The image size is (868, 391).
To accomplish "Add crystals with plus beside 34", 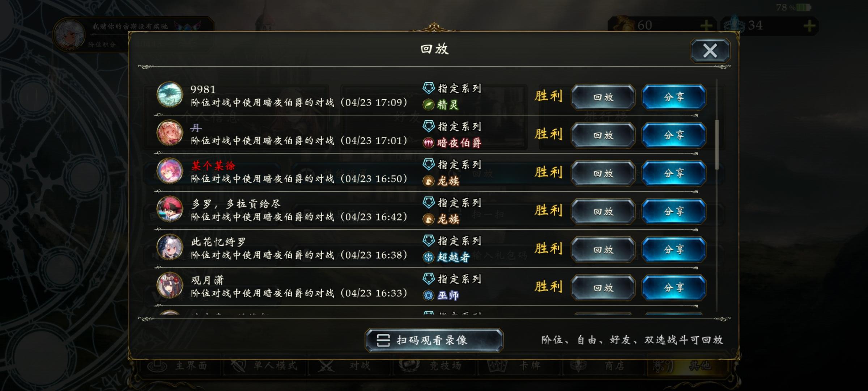I will [809, 26].
